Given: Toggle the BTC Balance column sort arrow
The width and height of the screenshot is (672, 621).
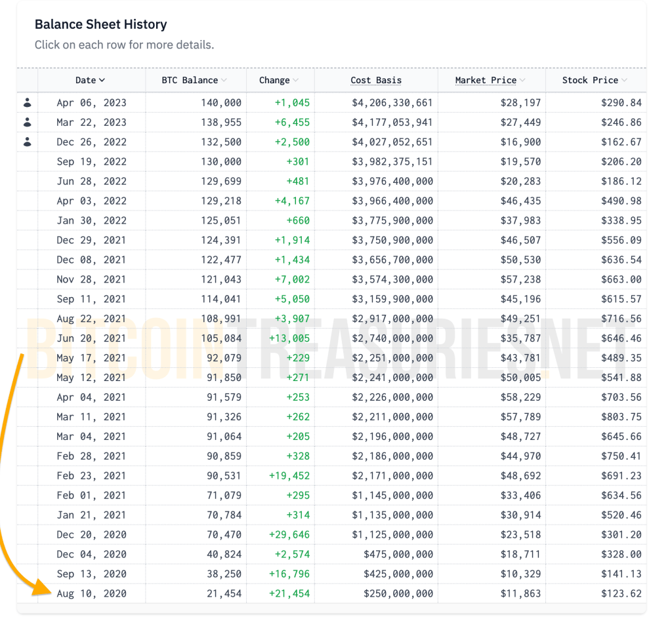Looking at the screenshot, I should [x=224, y=81].
